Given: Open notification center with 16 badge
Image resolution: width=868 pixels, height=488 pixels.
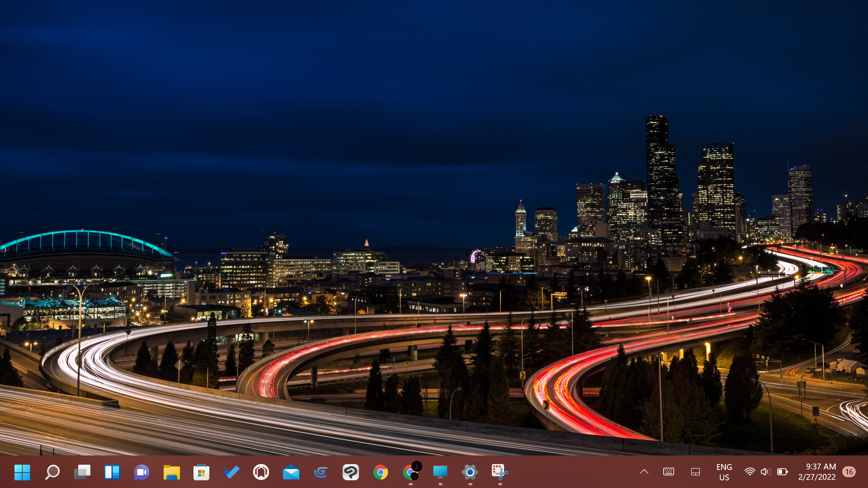Looking at the screenshot, I should click(849, 472).
